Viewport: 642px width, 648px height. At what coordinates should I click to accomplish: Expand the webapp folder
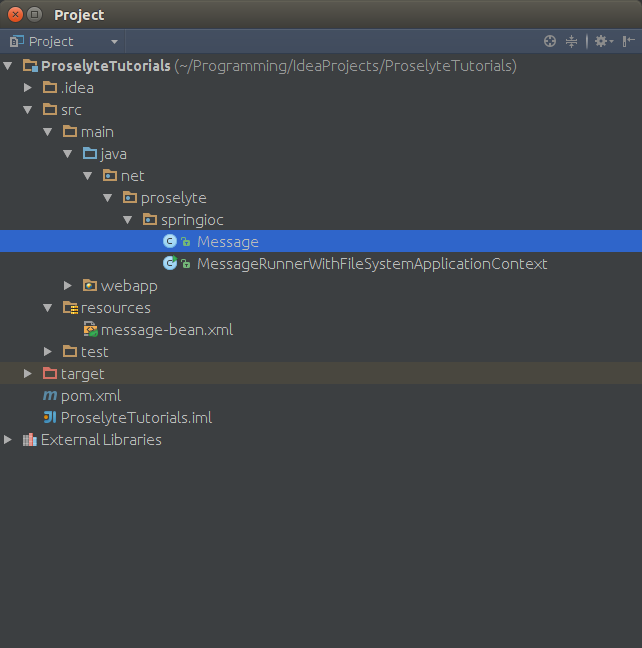click(x=68, y=286)
